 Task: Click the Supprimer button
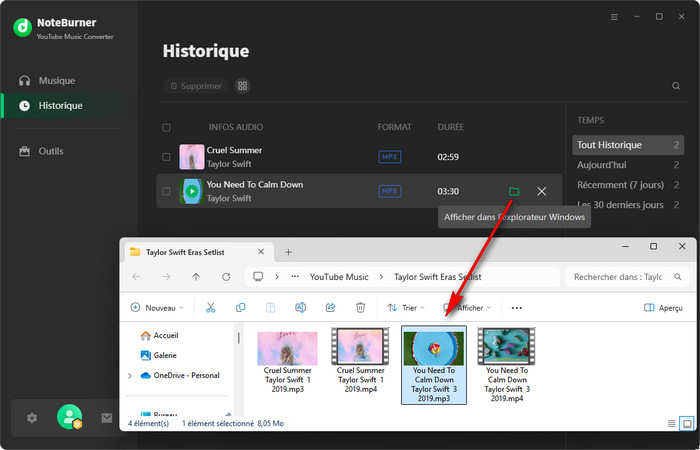pyautogui.click(x=196, y=86)
